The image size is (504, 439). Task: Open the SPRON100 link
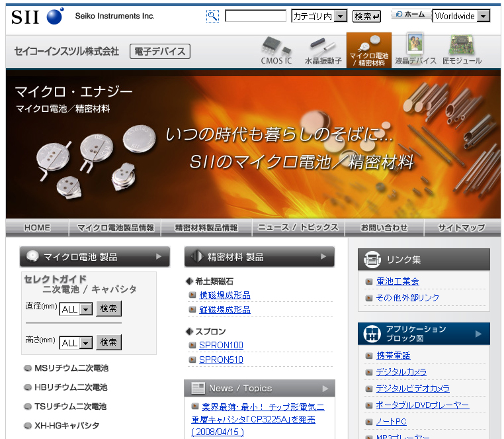click(x=221, y=345)
